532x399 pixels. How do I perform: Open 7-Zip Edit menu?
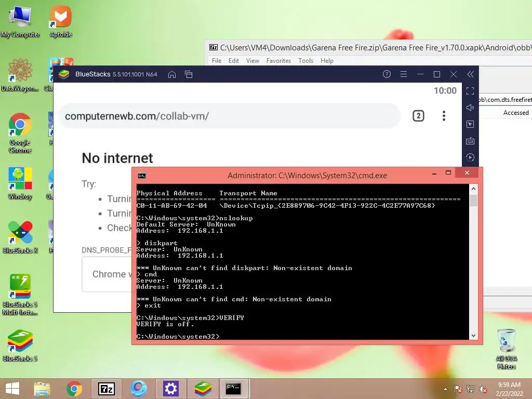tap(234, 61)
